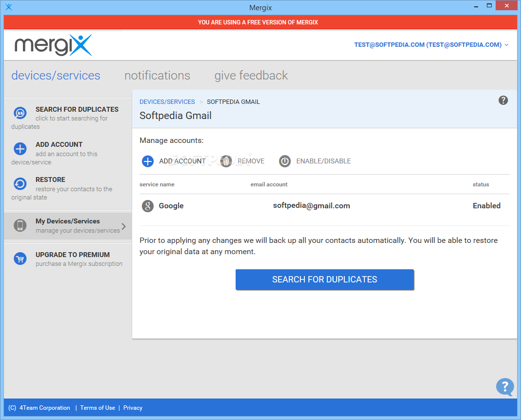This screenshot has width=521, height=420.
Task: Open help via the dark question mark icon
Action: pos(503,100)
